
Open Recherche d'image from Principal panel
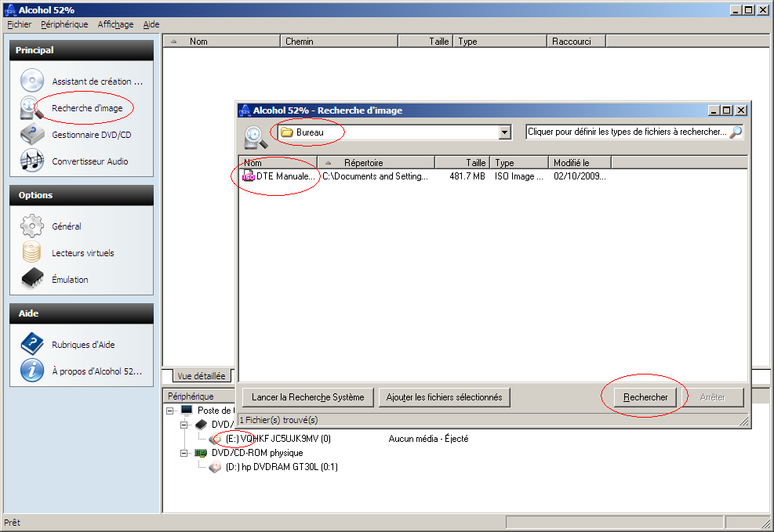[x=87, y=108]
